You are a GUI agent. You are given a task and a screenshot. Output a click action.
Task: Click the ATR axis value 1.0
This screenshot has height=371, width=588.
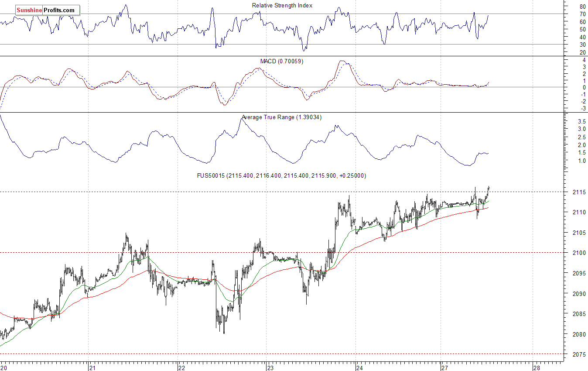coord(582,161)
